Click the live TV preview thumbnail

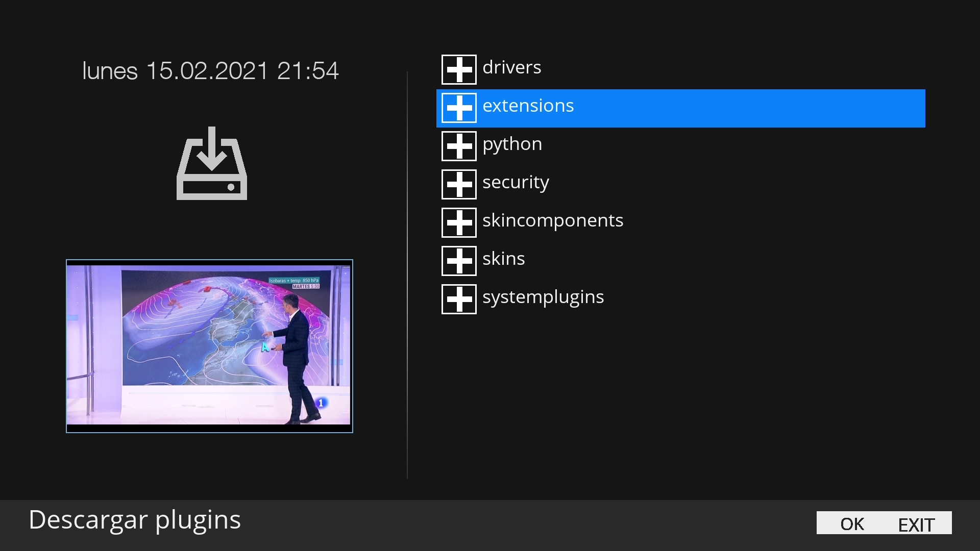click(x=209, y=346)
